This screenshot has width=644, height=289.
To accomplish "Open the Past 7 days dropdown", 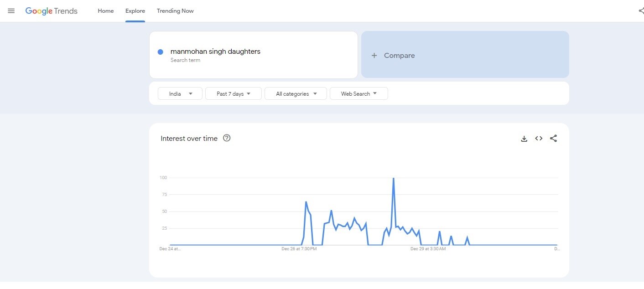I will pyautogui.click(x=234, y=94).
